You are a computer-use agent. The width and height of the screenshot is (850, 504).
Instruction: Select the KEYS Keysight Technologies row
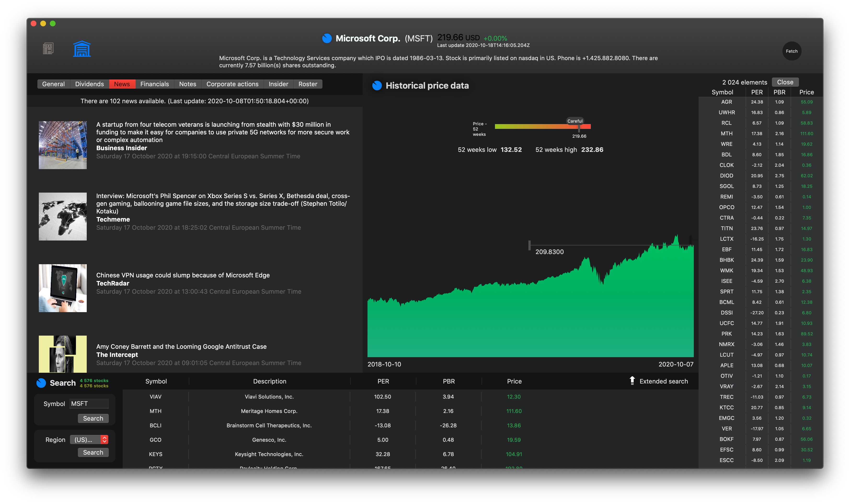pos(410,454)
